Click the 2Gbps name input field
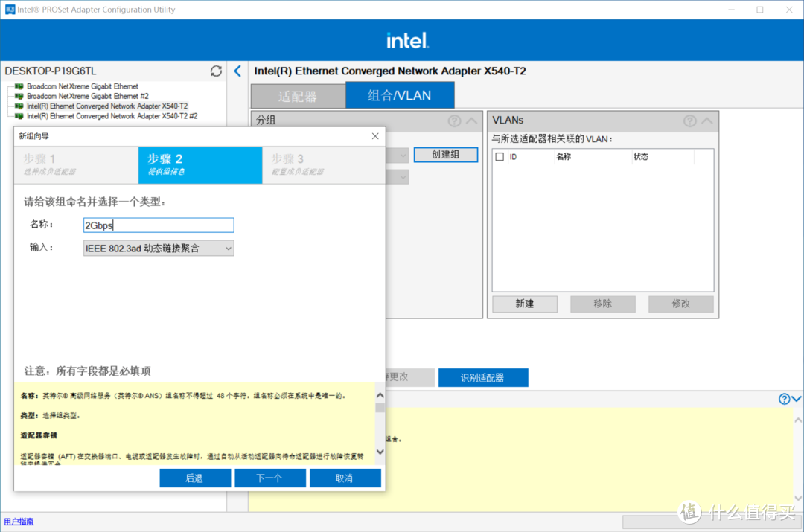804x532 pixels. 158,225
